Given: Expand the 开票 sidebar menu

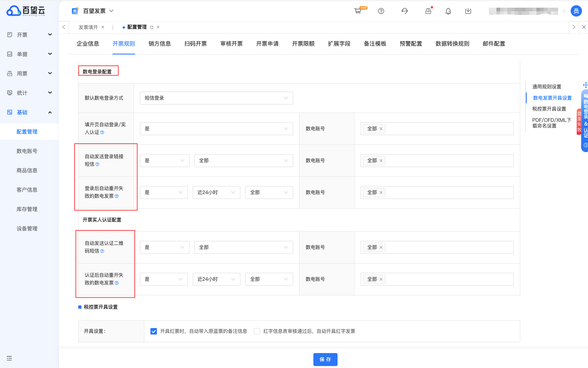Looking at the screenshot, I should [29, 35].
